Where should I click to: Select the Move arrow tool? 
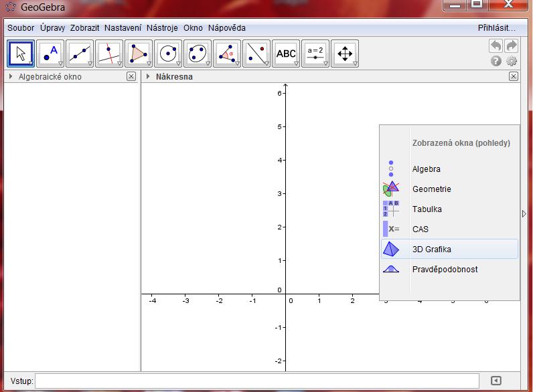(x=21, y=54)
